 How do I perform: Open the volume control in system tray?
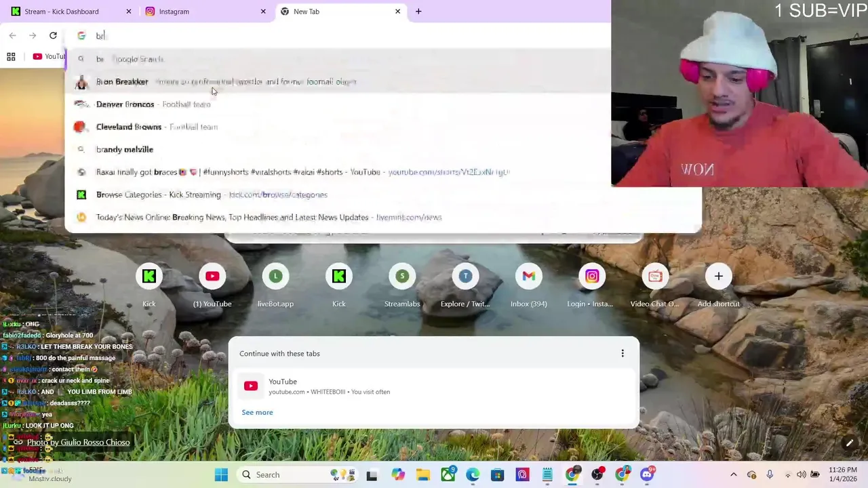[802, 475]
